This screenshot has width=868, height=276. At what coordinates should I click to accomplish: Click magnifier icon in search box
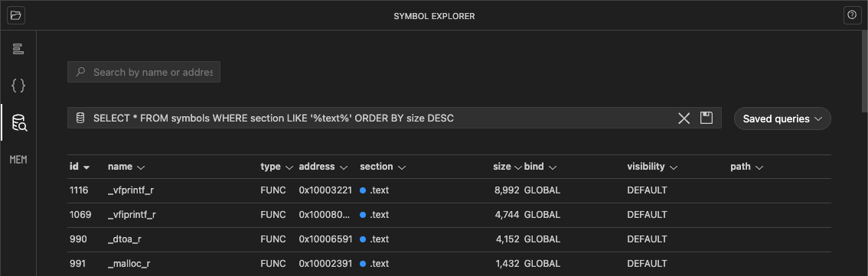[81, 72]
